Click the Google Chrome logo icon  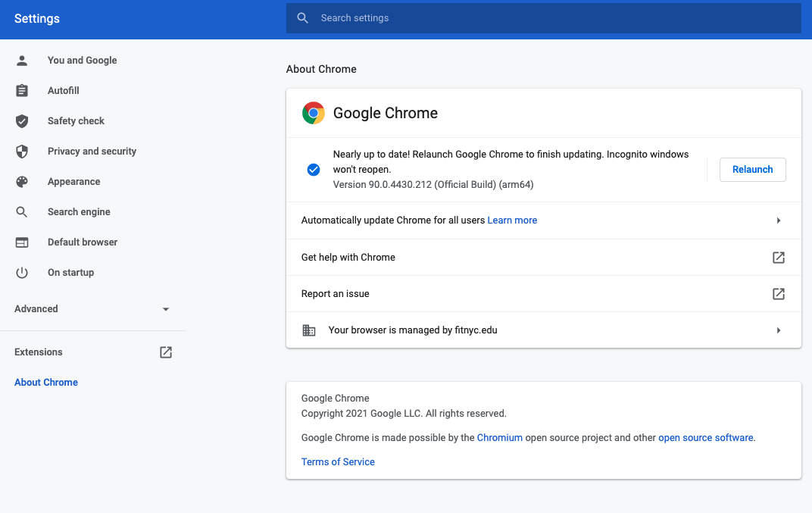click(x=314, y=113)
